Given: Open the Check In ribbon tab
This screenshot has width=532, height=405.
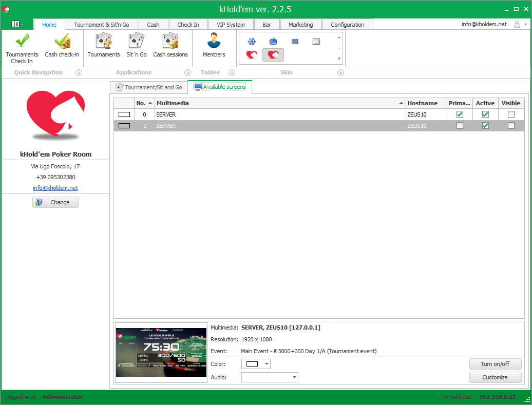Looking at the screenshot, I should tap(188, 25).
